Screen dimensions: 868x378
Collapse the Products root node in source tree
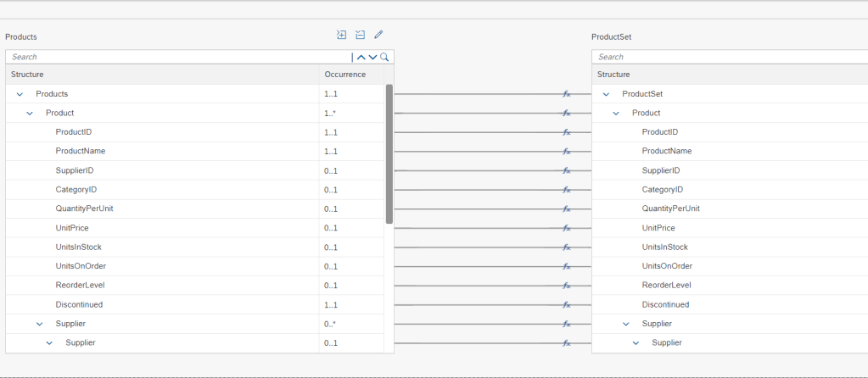pos(20,94)
